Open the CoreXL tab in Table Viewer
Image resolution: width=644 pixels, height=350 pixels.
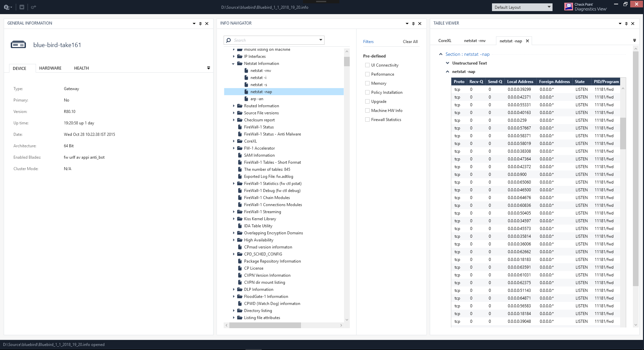445,41
